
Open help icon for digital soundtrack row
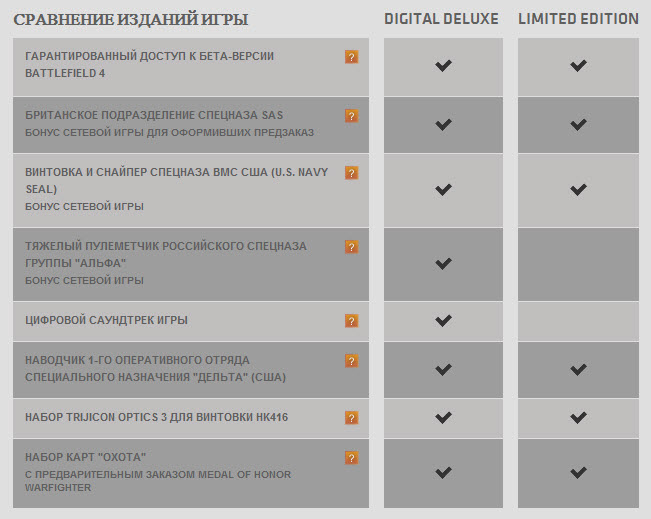pyautogui.click(x=351, y=321)
